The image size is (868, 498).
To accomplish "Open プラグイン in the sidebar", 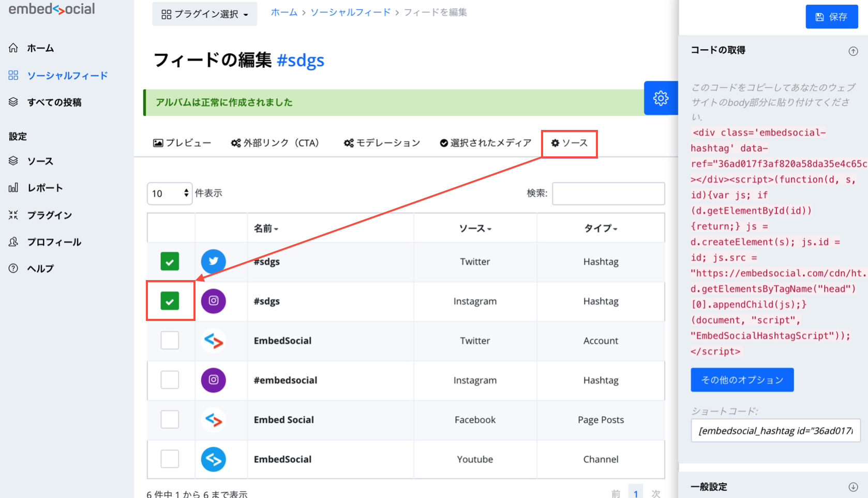I will click(50, 215).
